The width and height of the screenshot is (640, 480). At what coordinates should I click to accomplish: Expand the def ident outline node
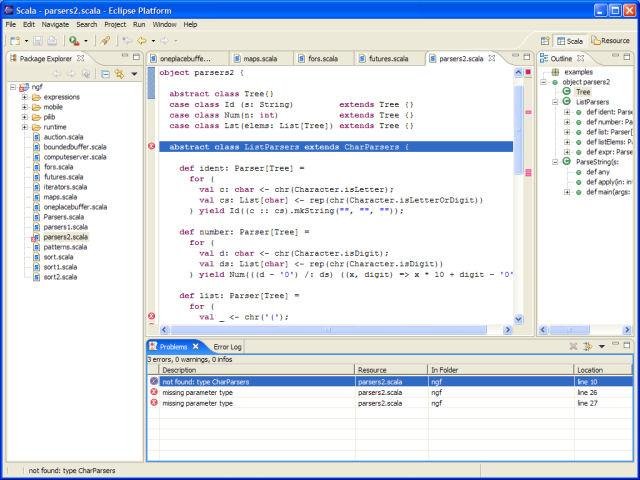(567, 112)
